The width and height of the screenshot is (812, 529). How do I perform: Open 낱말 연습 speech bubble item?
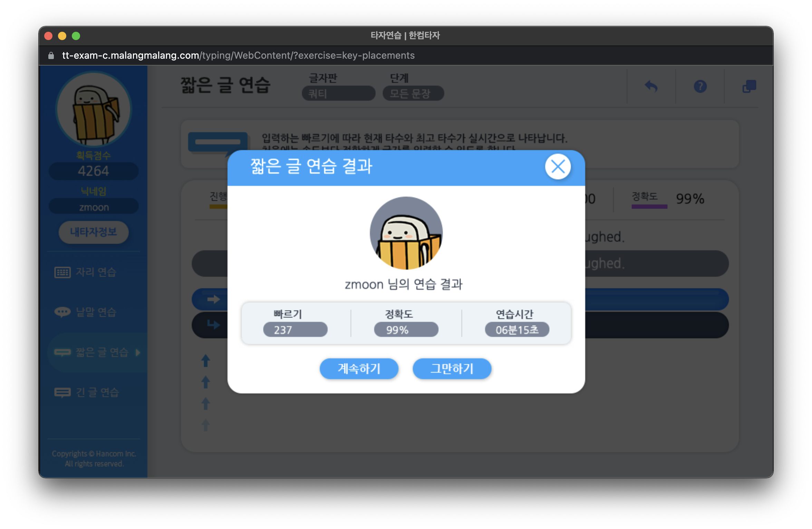click(x=86, y=312)
